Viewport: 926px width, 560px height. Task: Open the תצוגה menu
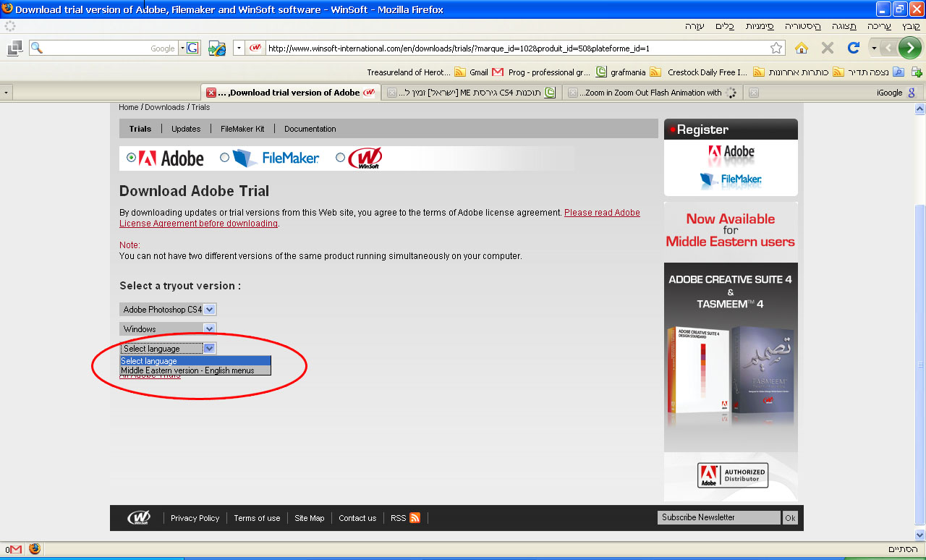845,26
